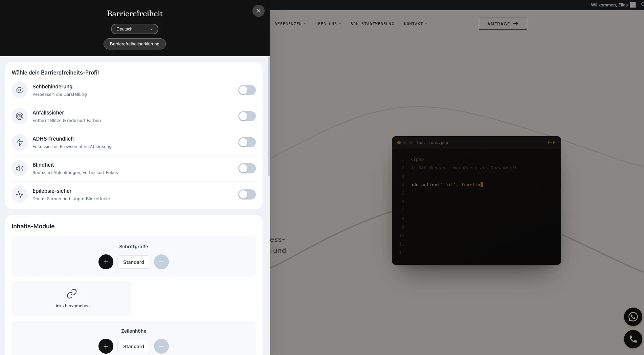
Task: Click the target icon for Anfallssicher
Action: [x=20, y=116]
